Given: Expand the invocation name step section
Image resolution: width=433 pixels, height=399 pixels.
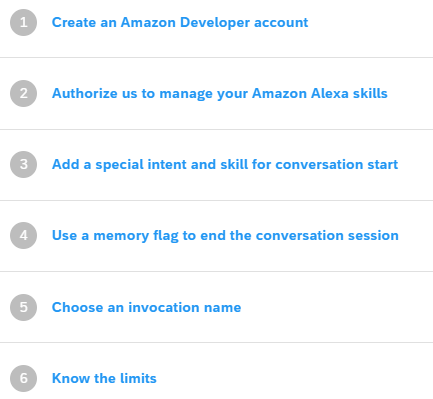Looking at the screenshot, I should coord(216,307).
